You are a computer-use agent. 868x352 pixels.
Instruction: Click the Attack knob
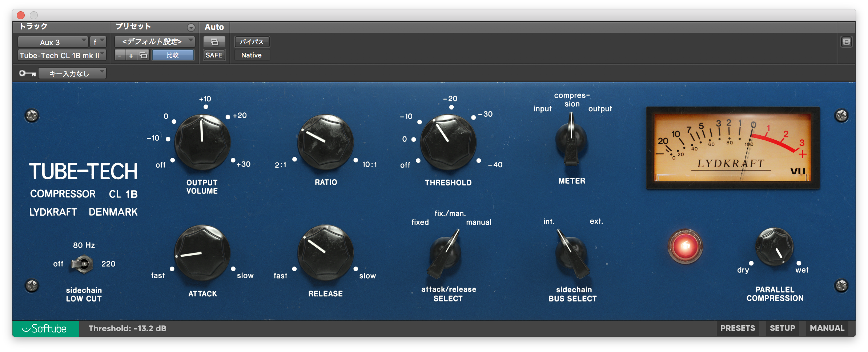click(202, 253)
